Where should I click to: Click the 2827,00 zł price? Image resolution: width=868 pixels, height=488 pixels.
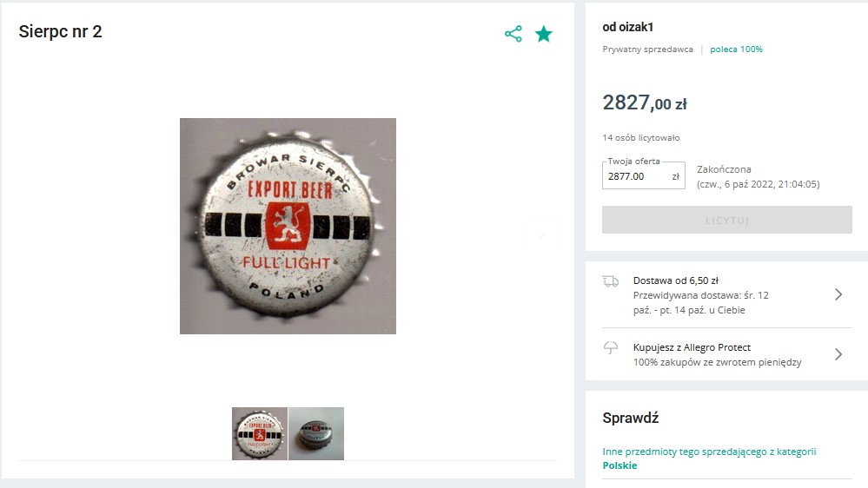[645, 102]
